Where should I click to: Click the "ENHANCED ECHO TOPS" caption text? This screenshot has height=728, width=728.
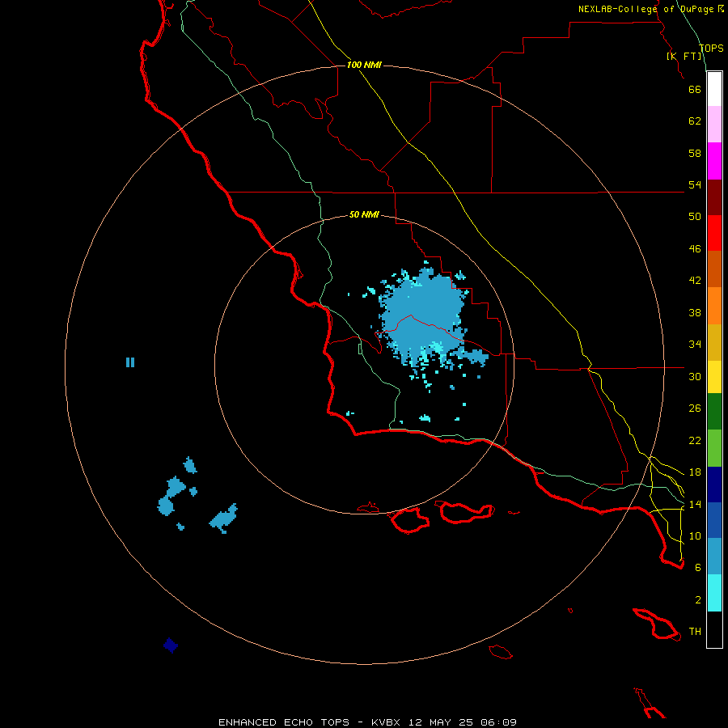pos(284,722)
